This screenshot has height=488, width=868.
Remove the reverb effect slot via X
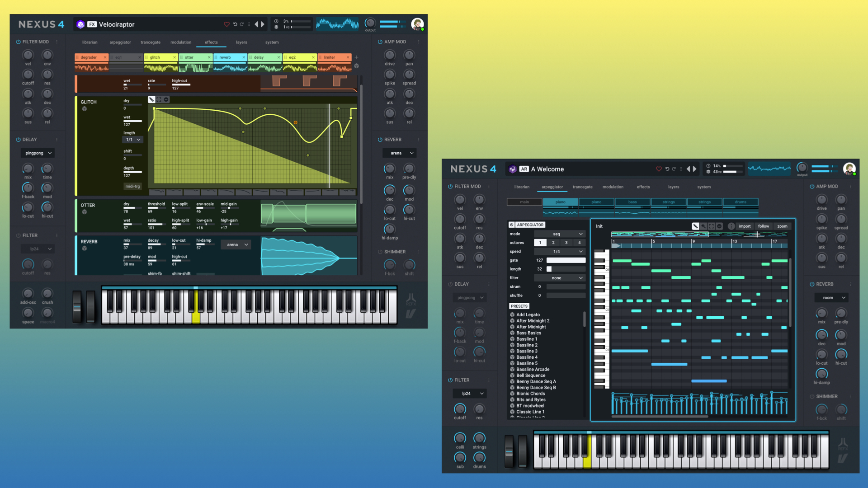(x=244, y=57)
